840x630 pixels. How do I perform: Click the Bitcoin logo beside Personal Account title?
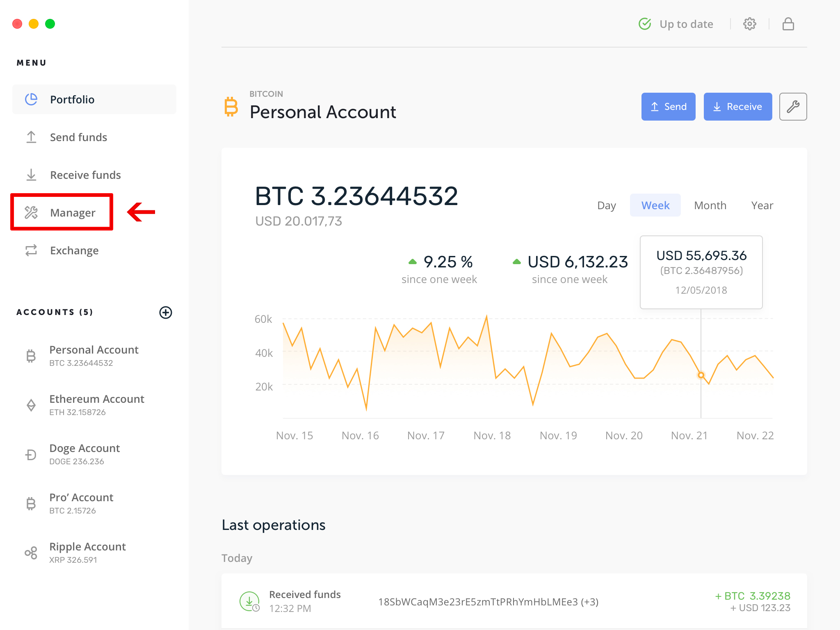(231, 107)
